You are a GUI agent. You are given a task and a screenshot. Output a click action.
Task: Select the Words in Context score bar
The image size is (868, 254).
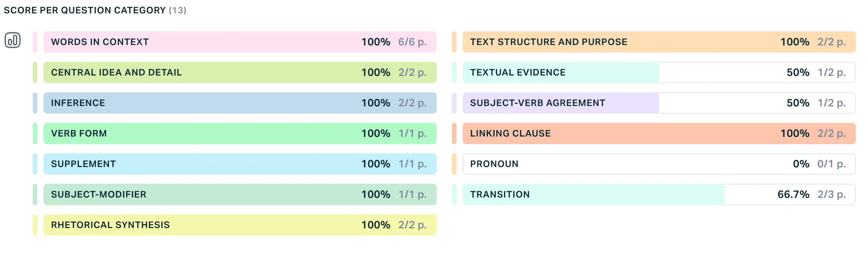click(x=240, y=42)
